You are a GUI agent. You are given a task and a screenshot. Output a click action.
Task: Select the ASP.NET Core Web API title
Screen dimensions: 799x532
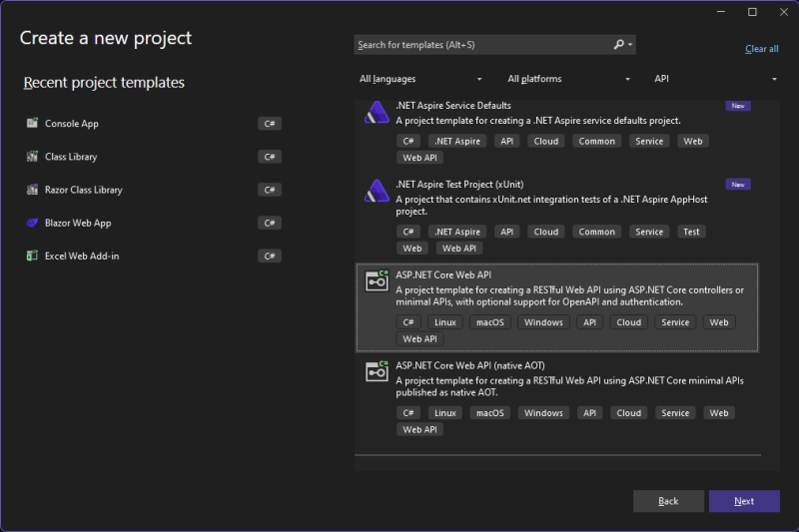(x=443, y=274)
